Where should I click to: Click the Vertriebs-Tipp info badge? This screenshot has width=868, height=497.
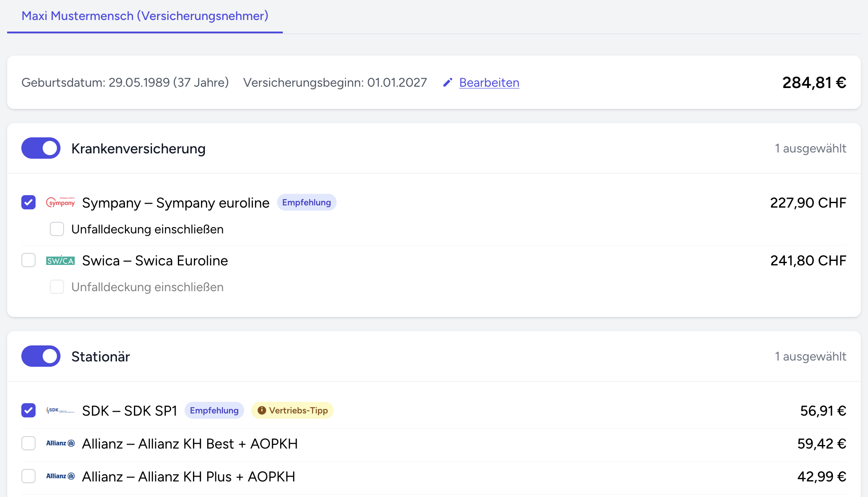pos(293,410)
